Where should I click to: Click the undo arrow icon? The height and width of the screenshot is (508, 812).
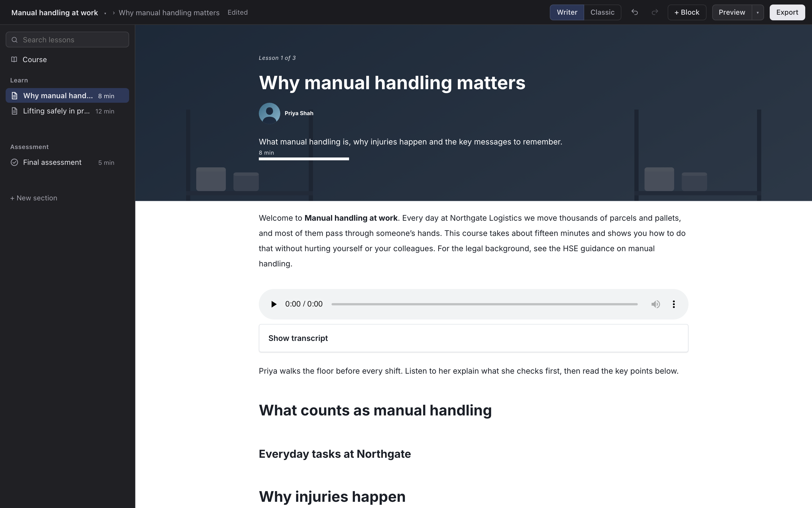tap(634, 12)
